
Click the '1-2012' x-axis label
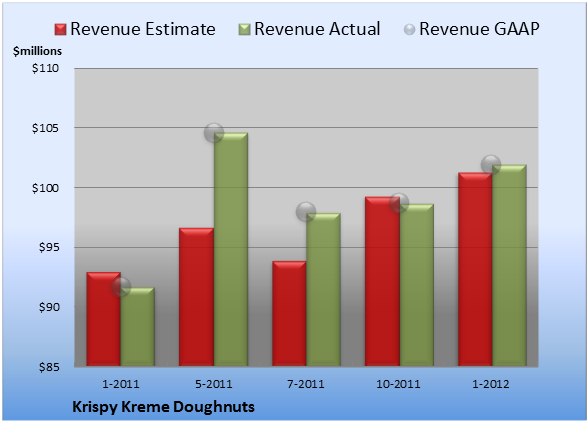pos(491,384)
